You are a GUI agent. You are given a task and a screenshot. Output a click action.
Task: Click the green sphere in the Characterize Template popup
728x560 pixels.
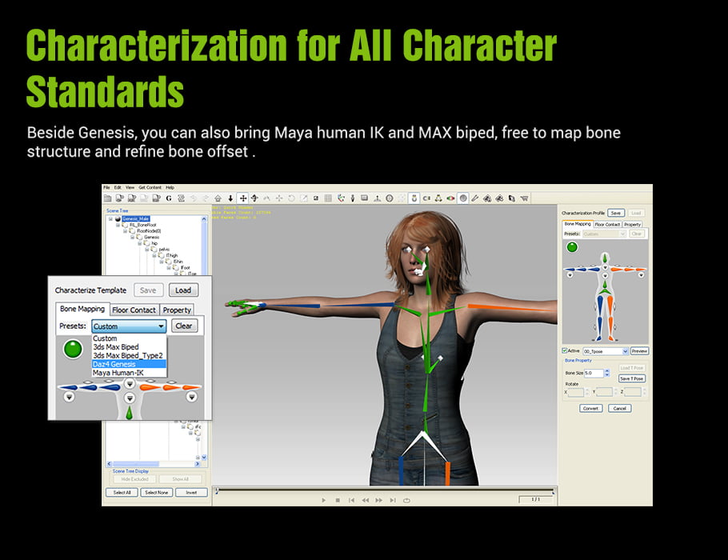tap(73, 349)
